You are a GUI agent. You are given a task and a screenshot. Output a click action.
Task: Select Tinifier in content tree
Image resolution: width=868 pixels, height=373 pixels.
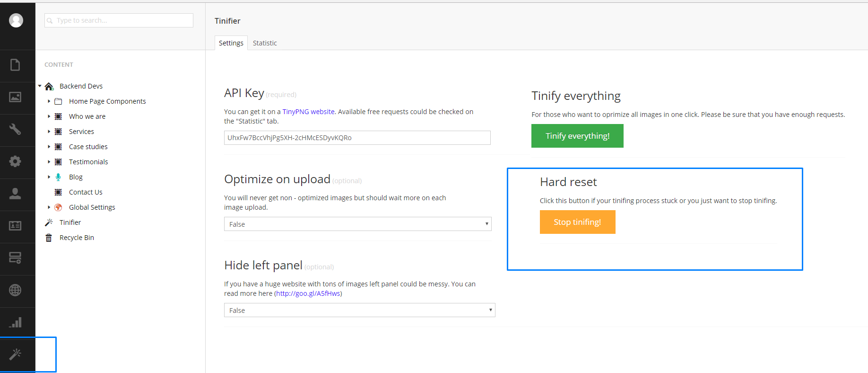(x=70, y=222)
